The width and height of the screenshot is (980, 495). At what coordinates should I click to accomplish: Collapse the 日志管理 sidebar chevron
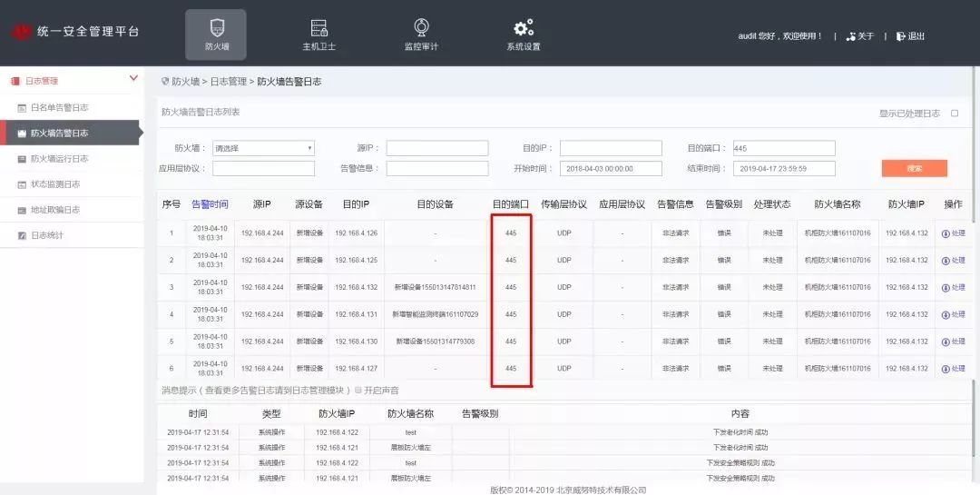tap(133, 78)
